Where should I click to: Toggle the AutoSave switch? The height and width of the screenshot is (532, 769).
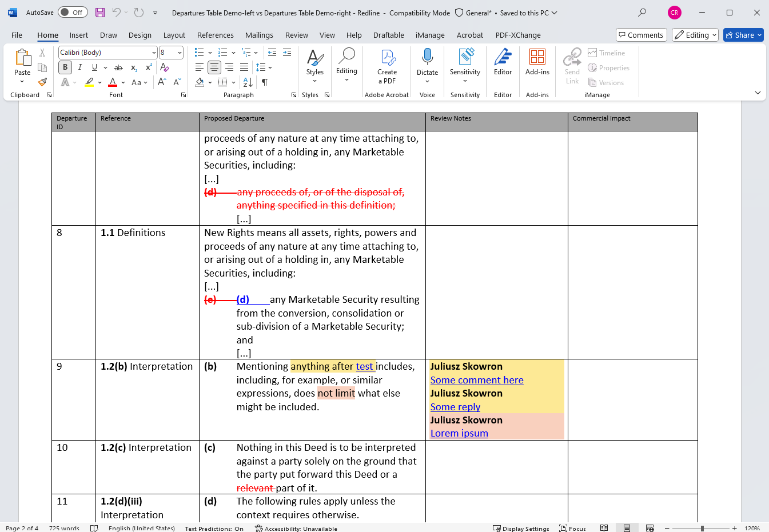72,13
